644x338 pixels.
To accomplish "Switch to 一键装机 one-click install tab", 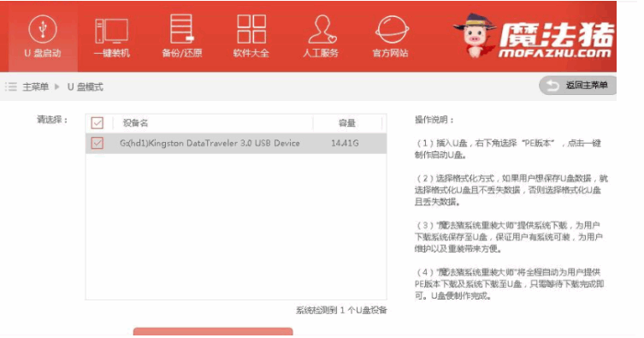I will point(112,37).
